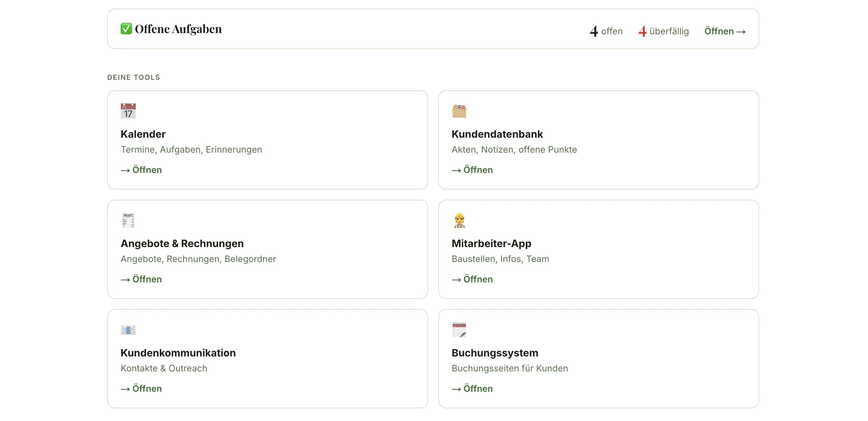Viewport: 868px width, 421px height.
Task: Click the Kundenkommunikation card title
Action: click(178, 353)
